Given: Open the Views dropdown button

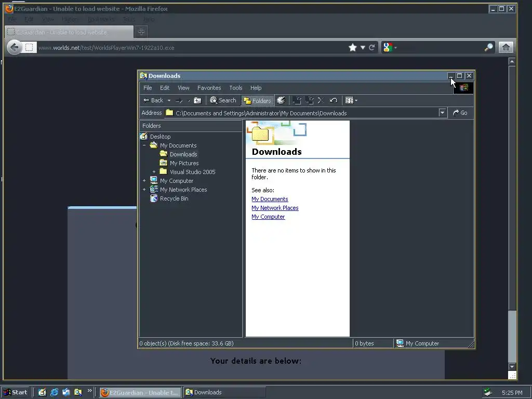Looking at the screenshot, I should click(x=351, y=100).
